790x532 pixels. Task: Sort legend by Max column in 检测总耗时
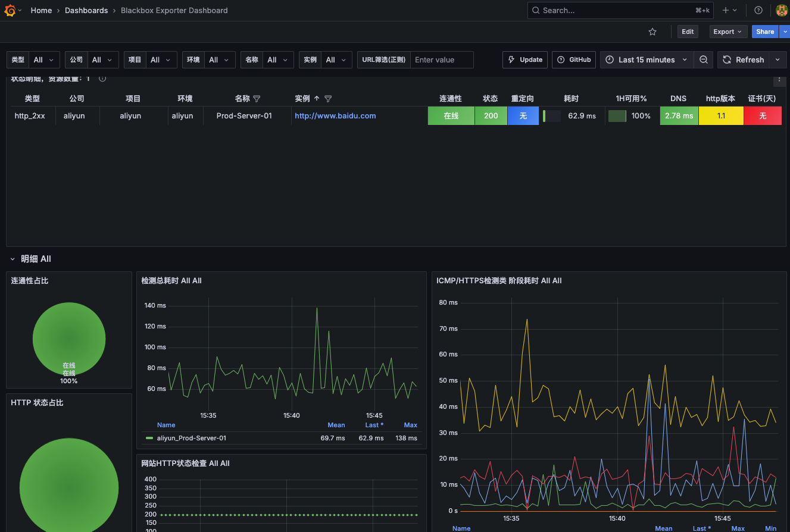pyautogui.click(x=411, y=425)
